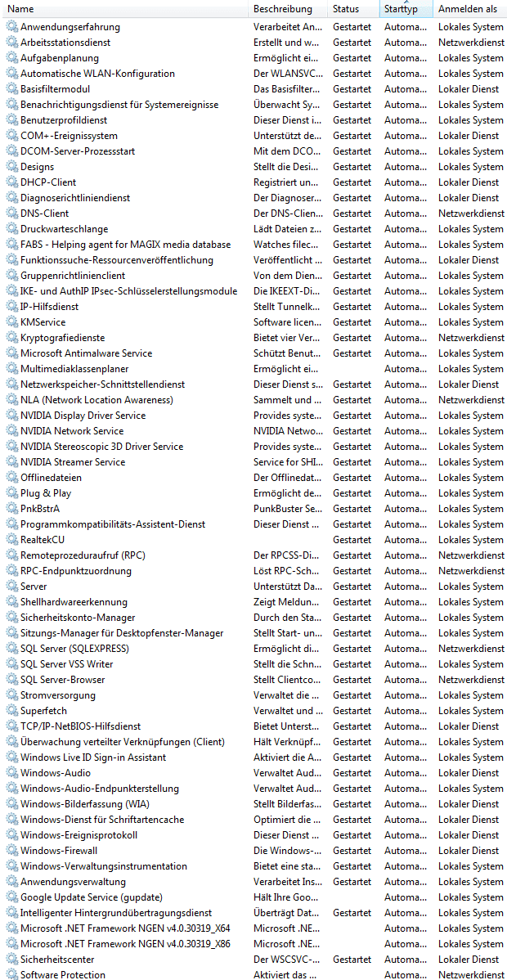Select the Druckwarteschlange gear icon
Viewport: 507px width, 980px height.
pos(12,229)
